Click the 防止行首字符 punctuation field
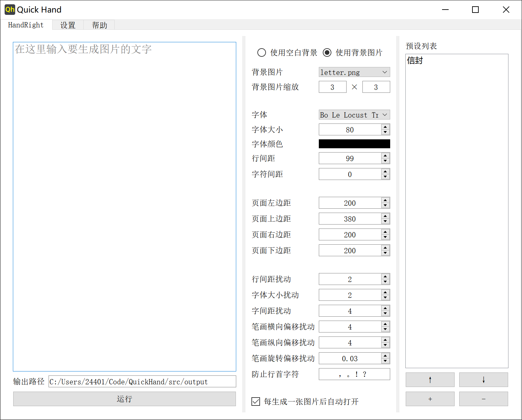This screenshot has width=522, height=420. [354, 374]
